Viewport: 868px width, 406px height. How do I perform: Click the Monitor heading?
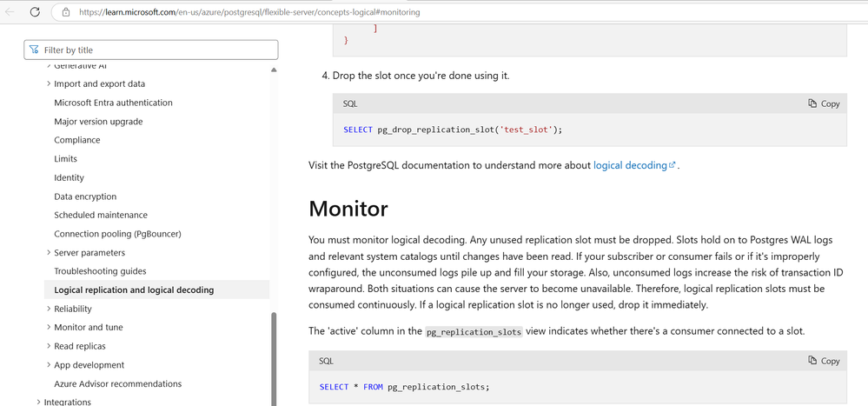point(348,209)
